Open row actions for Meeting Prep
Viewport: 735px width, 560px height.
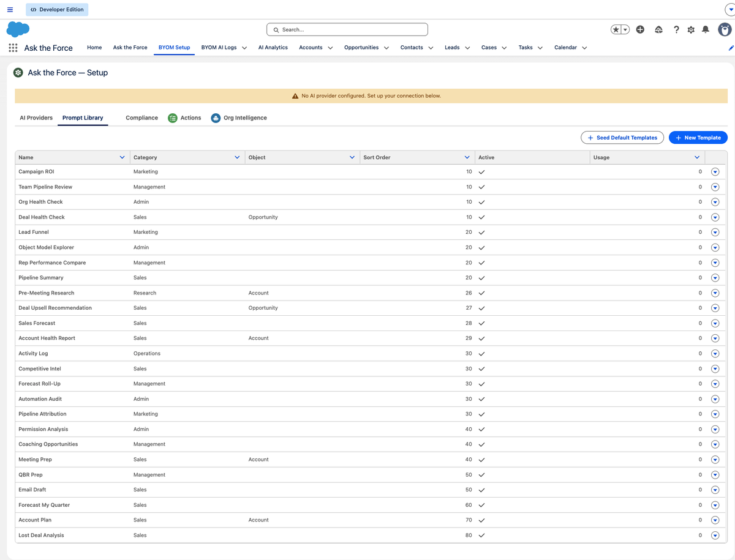(x=715, y=460)
